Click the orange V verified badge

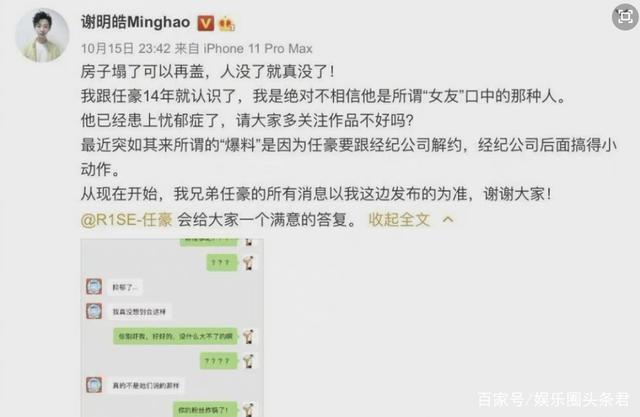point(206,23)
